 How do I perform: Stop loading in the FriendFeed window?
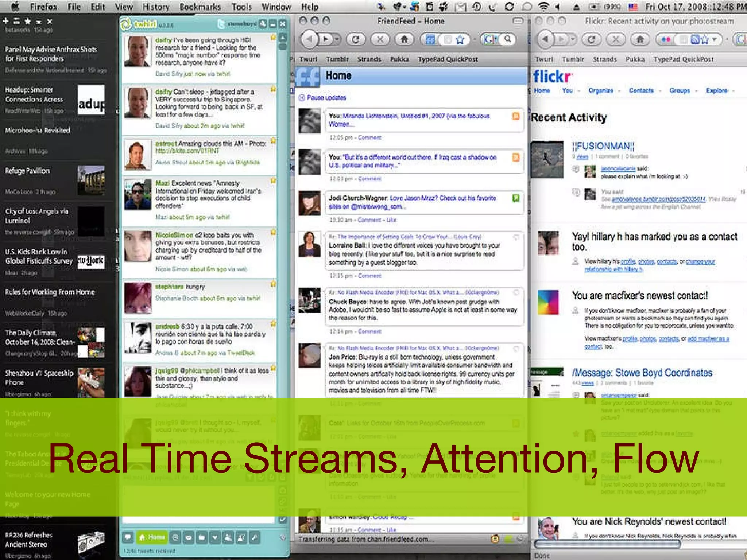(380, 39)
